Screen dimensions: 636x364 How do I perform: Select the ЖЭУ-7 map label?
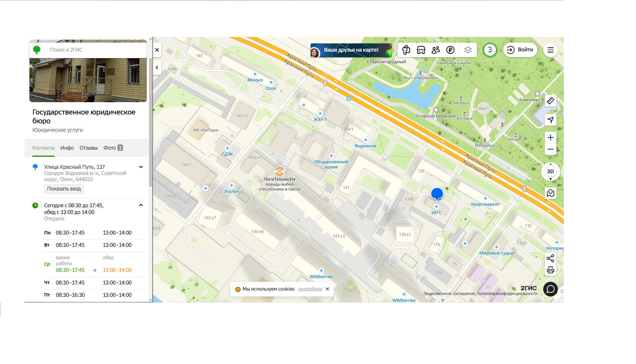[x=320, y=119]
